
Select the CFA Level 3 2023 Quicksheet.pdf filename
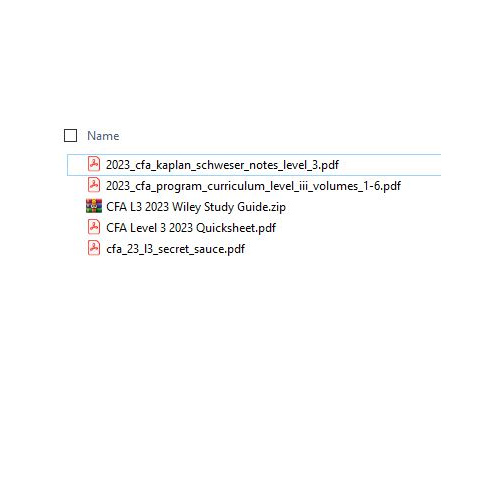(x=191, y=228)
